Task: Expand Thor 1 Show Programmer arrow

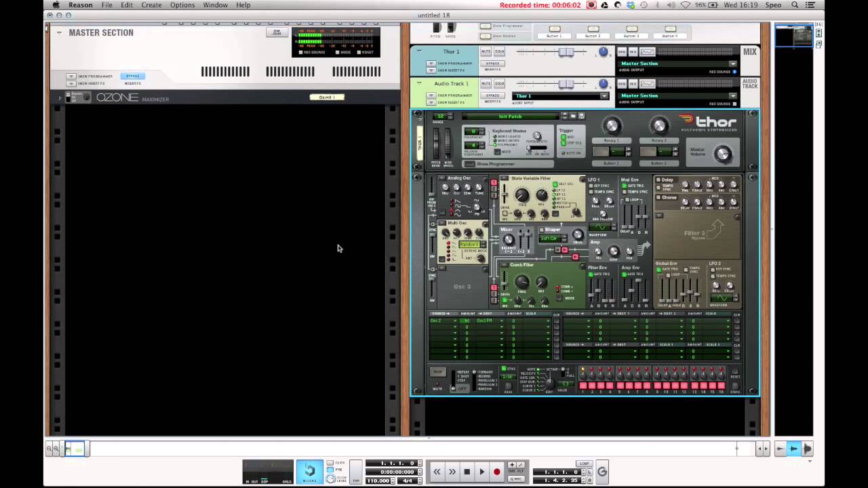Action: coord(431,64)
